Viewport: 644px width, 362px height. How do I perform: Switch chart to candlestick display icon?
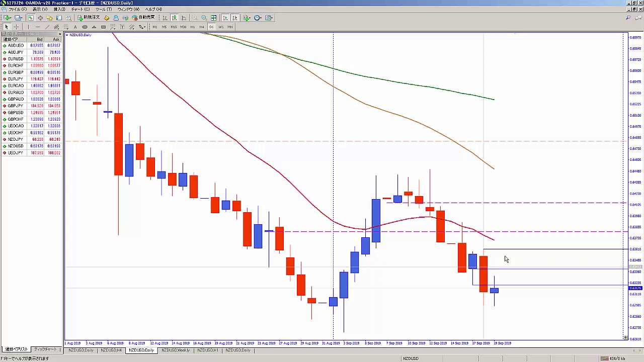point(174,18)
